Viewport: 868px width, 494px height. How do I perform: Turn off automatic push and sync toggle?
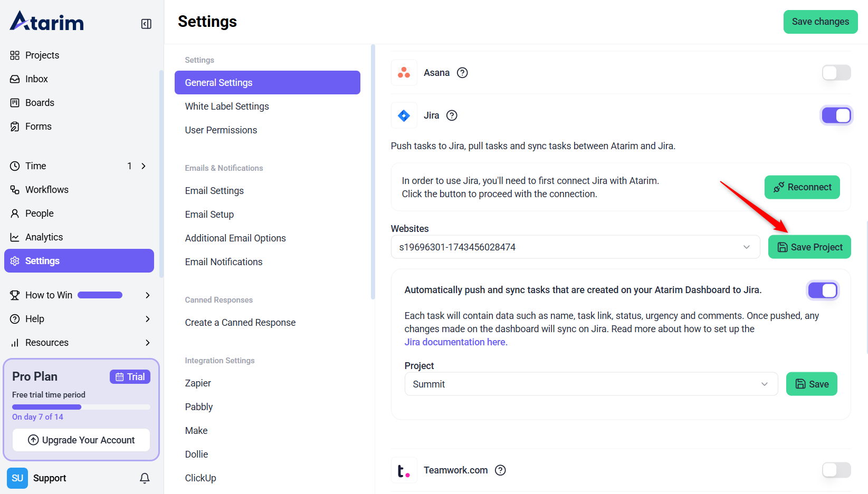click(822, 290)
